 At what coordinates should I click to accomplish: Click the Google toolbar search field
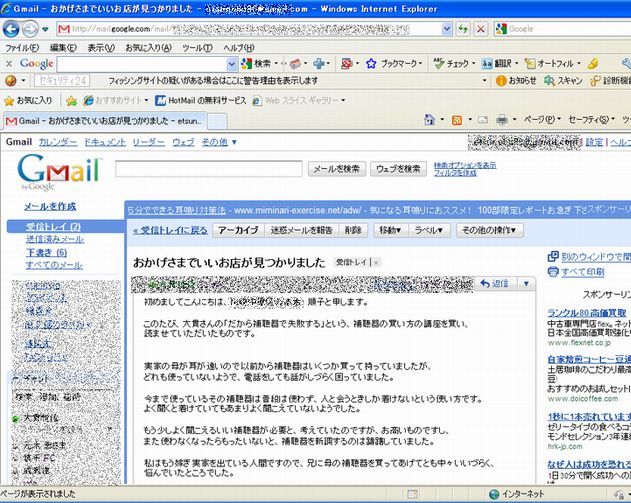pos(142,64)
